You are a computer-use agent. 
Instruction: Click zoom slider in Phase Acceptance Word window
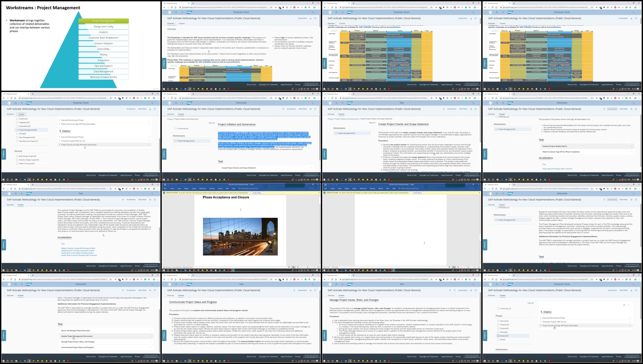[x=308, y=267]
